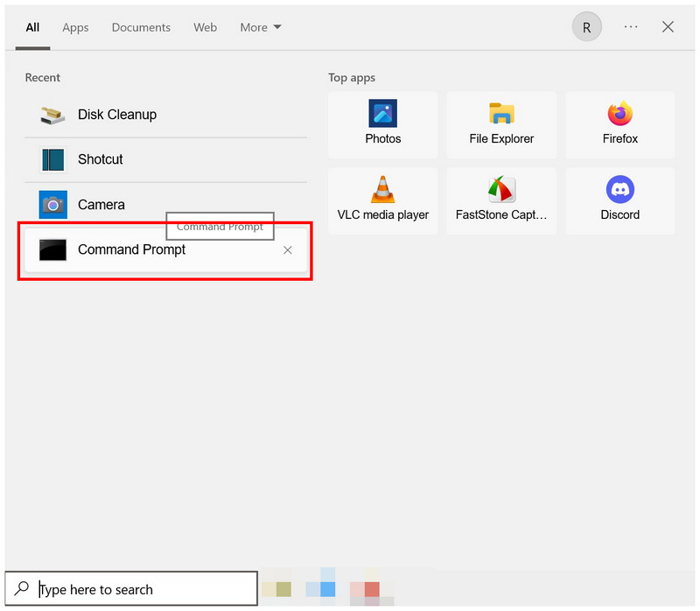Switch to the Apps tab
The width and height of the screenshot is (700, 611).
(x=75, y=28)
